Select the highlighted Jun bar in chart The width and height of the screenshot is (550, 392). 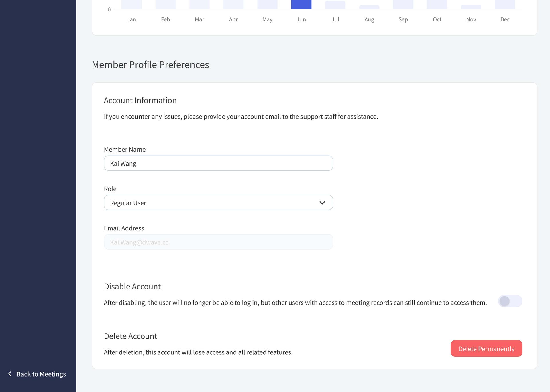(301, 5)
